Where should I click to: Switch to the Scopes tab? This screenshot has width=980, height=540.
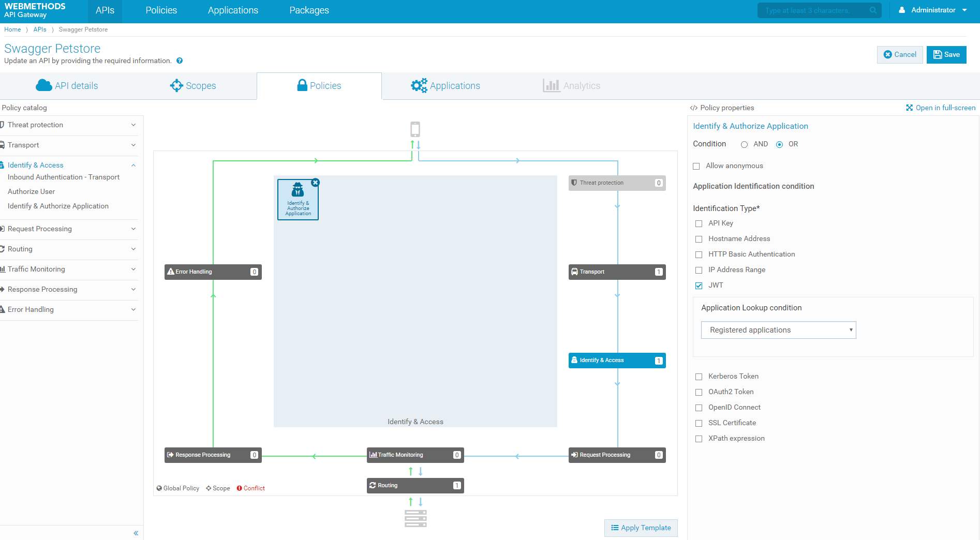tap(193, 86)
